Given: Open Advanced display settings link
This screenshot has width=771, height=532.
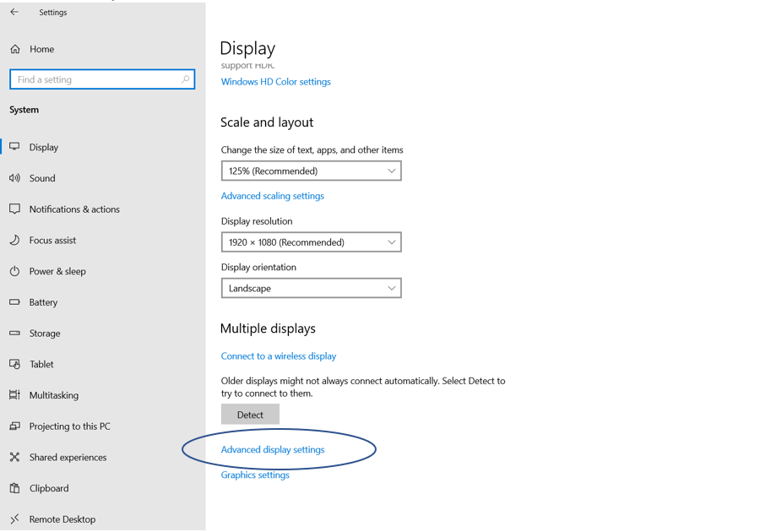Looking at the screenshot, I should [273, 450].
